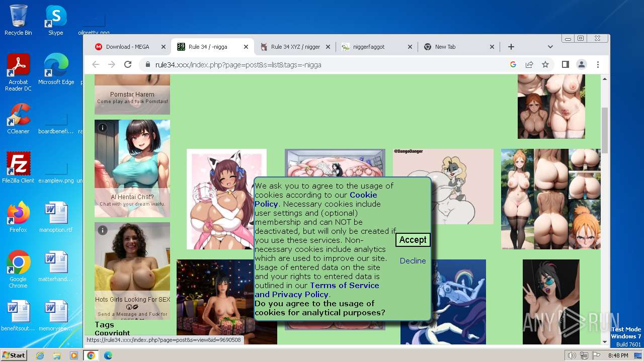
Task: Open Windows Media Player from taskbar
Action: 74,355
